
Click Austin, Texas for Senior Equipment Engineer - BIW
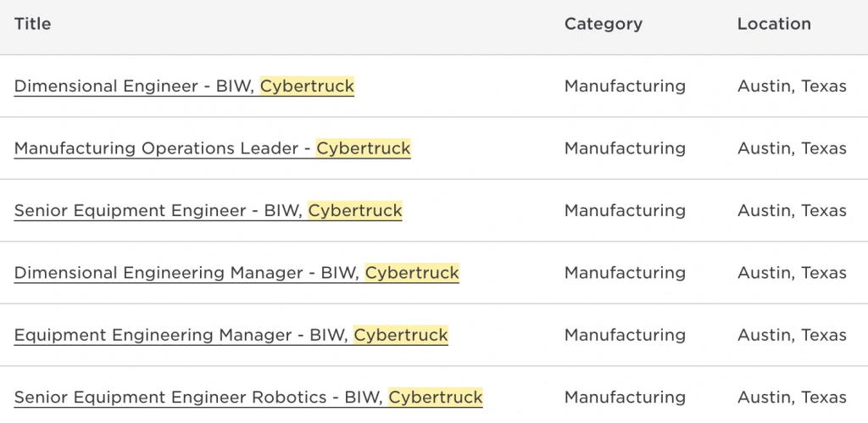(792, 210)
